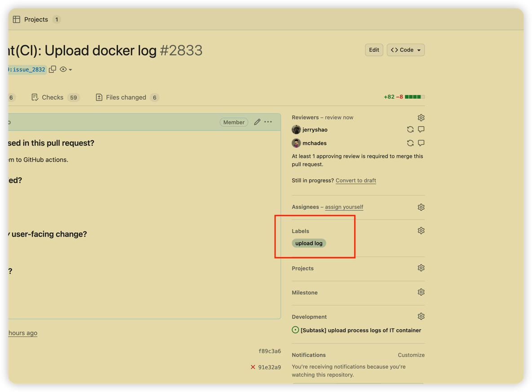532x392 pixels.
Task: Open the comment three-dot options menu
Action: coord(268,122)
